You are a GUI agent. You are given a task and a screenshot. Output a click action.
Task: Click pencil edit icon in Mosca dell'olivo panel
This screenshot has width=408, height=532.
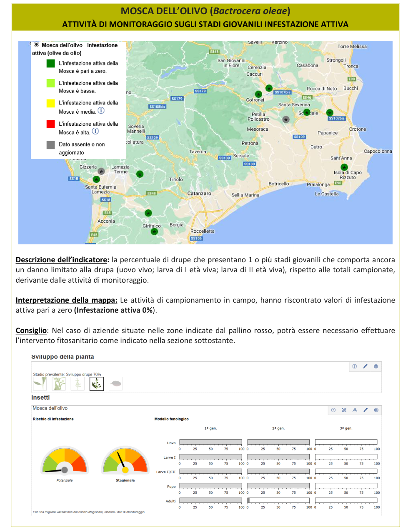click(365, 410)
